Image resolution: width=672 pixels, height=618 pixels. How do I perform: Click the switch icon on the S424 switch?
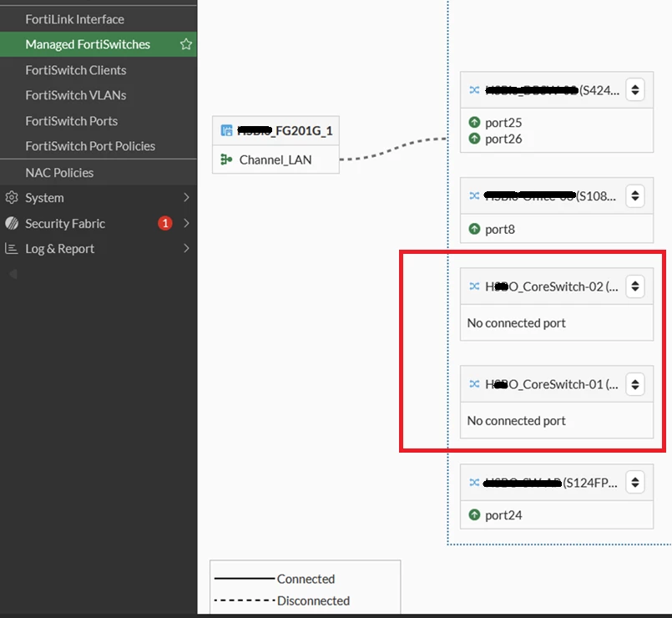point(474,90)
